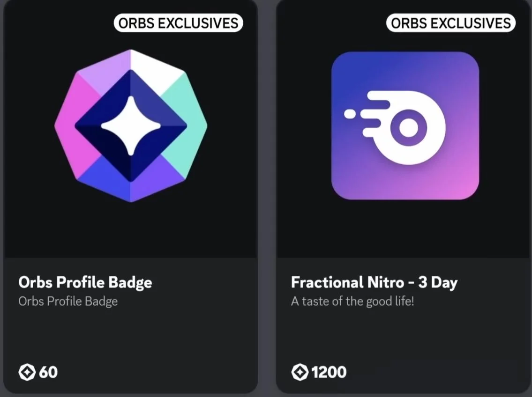Click the octagonal Orbs Profile Badge artwork
Screen dimensions: 532x397
(131, 125)
